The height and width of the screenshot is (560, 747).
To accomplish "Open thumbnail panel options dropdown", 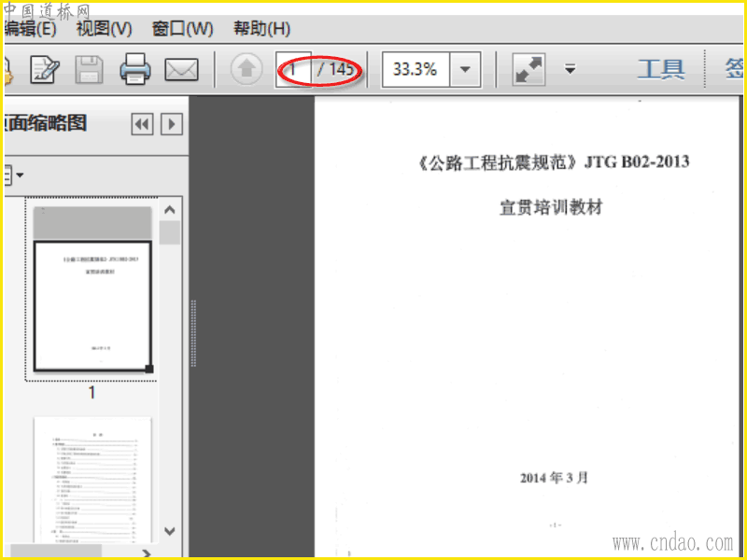I will pyautogui.click(x=13, y=175).
